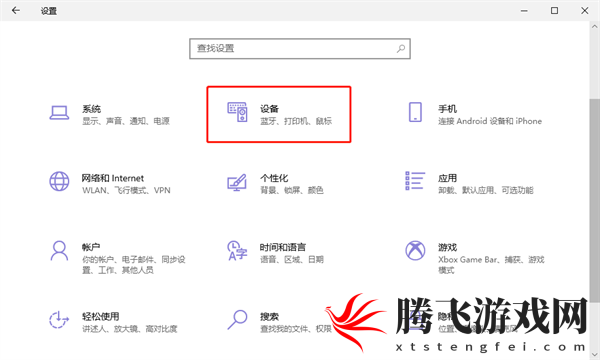The image size is (600, 360).
Task: Click the magnifying glass icon for 搜索
Action: click(238, 319)
